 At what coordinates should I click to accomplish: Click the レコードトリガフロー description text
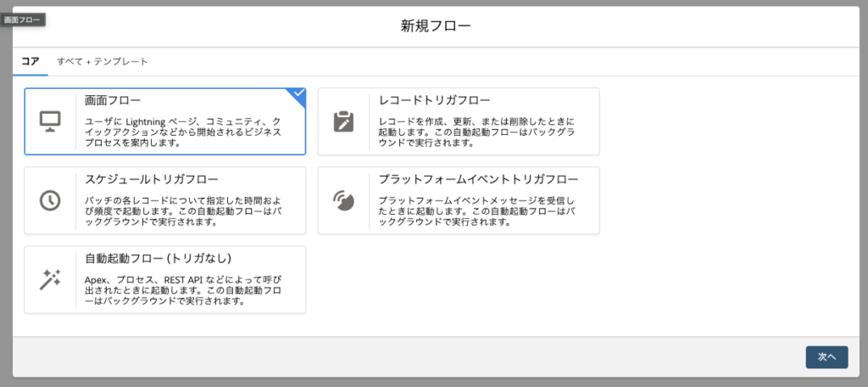pyautogui.click(x=476, y=132)
